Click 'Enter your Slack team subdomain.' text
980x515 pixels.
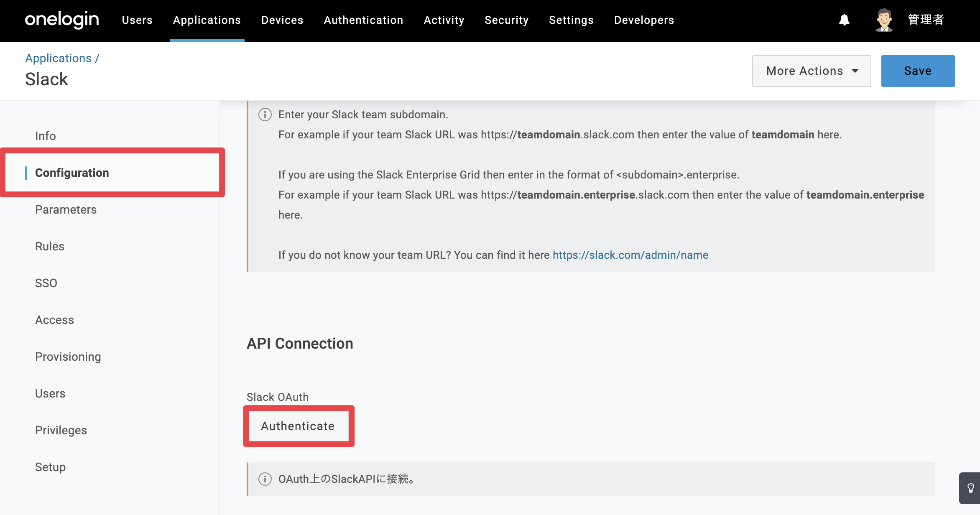(x=363, y=115)
